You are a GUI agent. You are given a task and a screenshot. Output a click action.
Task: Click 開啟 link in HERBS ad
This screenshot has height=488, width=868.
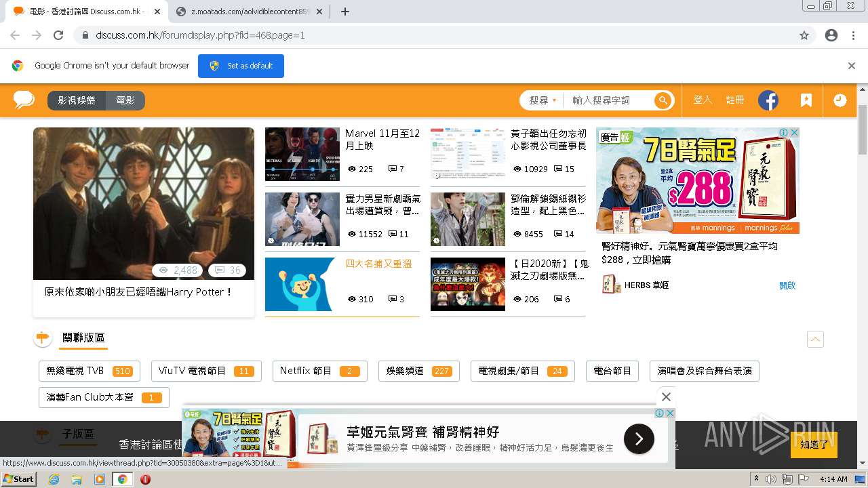[787, 285]
